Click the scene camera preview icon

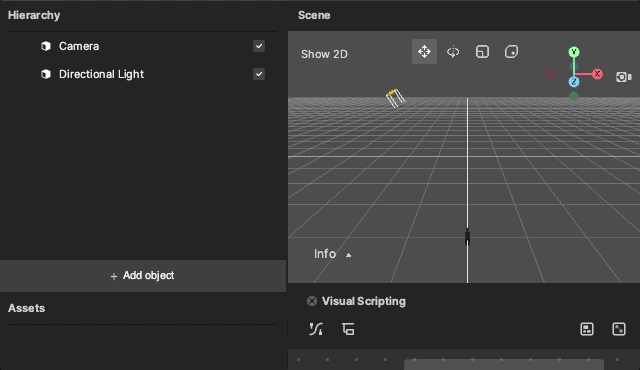click(623, 77)
